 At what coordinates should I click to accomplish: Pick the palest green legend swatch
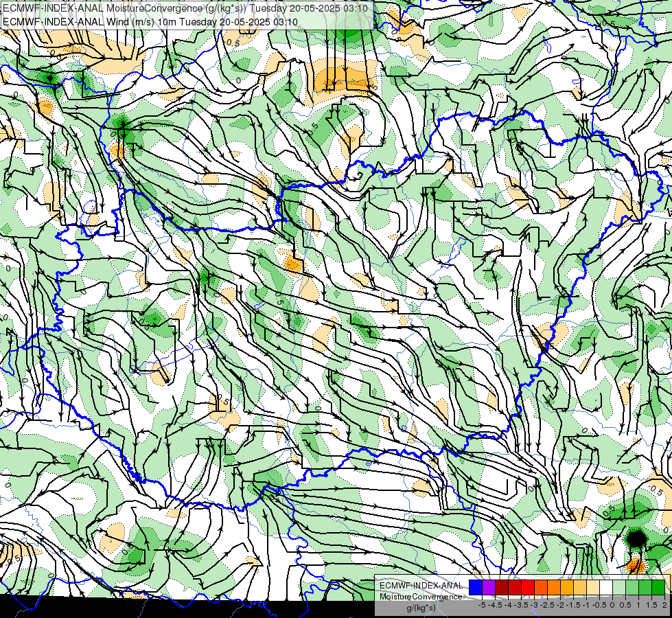point(619,587)
